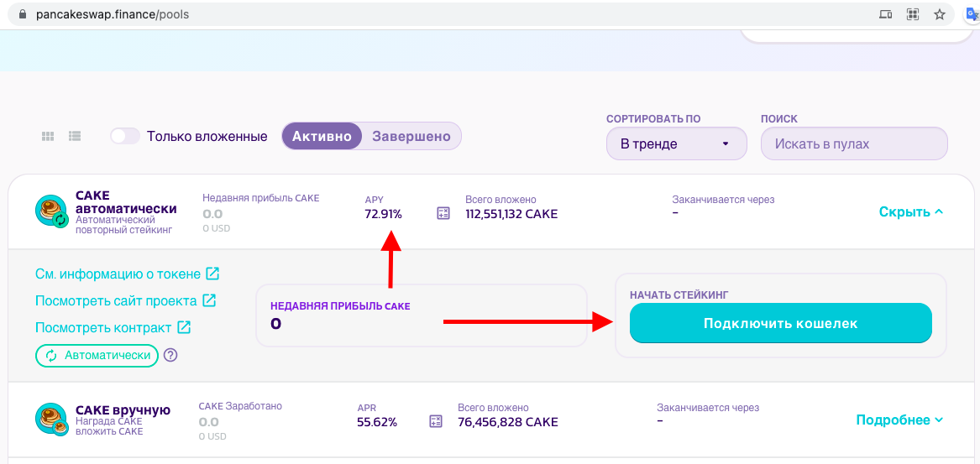
Task: Click the manual CAKE pancake token icon
Action: (x=51, y=419)
